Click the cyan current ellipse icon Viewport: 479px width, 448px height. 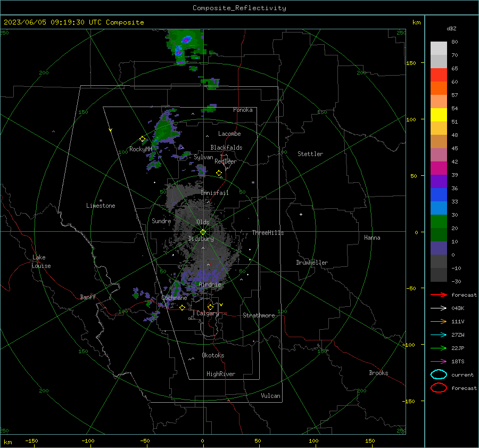point(439,374)
